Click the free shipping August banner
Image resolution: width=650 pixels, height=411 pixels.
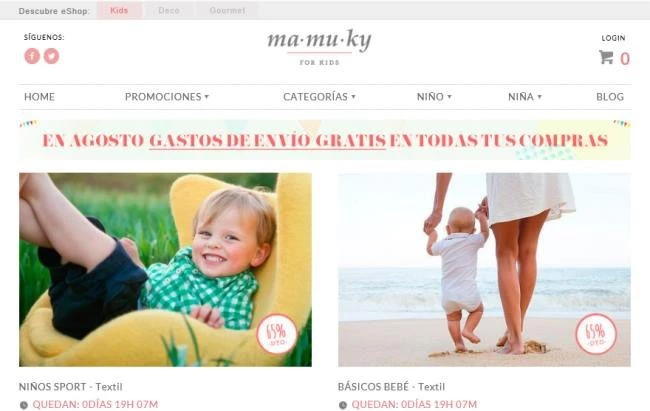click(325, 140)
